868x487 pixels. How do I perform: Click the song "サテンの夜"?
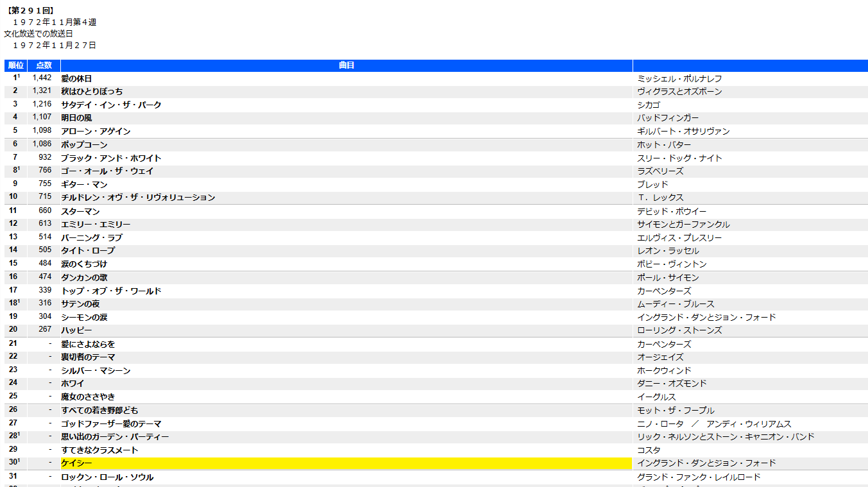coord(80,304)
